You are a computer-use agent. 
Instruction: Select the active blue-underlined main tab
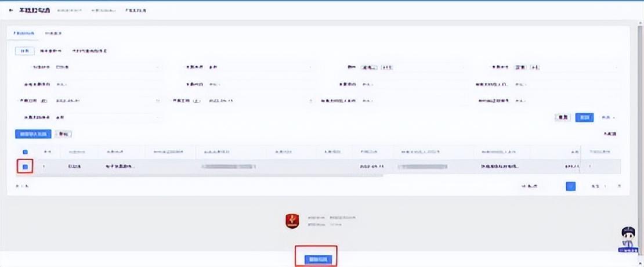coord(23,33)
